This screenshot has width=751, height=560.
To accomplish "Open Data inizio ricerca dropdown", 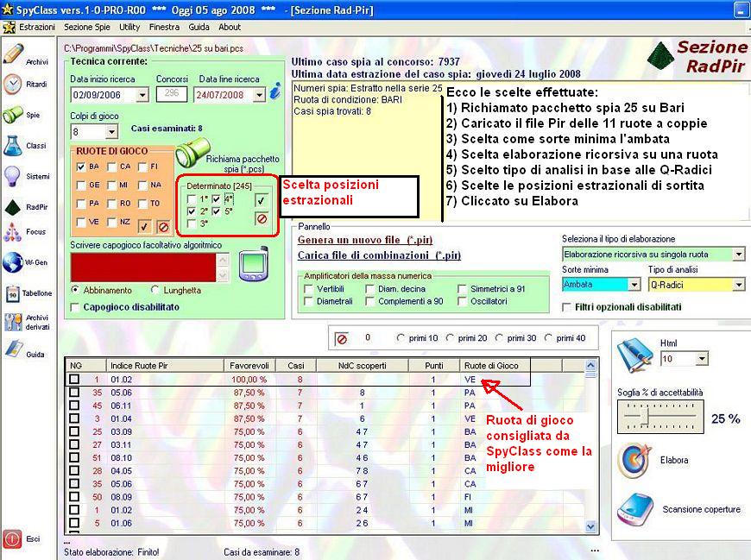I will [x=142, y=95].
